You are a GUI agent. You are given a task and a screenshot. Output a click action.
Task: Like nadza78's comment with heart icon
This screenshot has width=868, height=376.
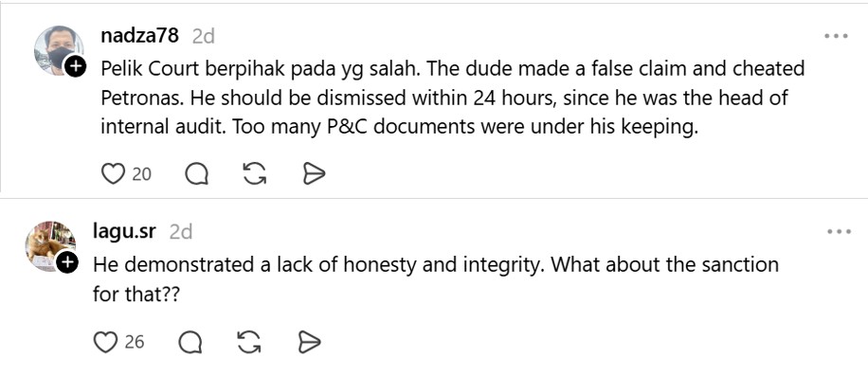(113, 174)
